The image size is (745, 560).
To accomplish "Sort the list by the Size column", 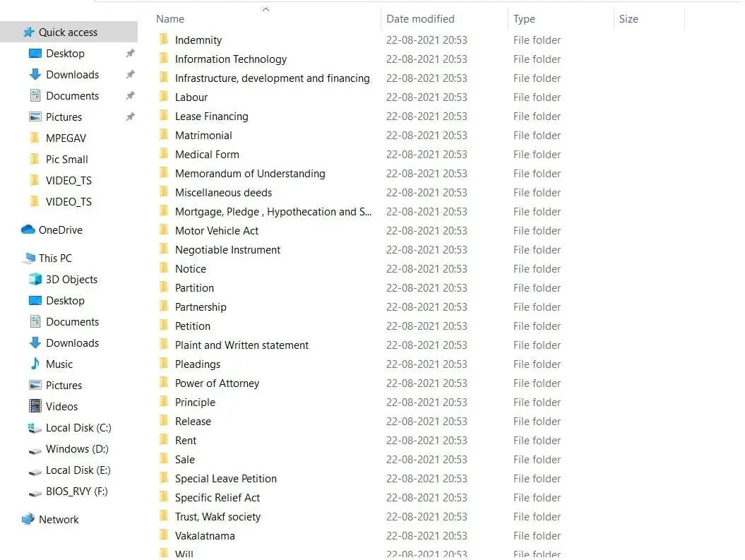I will point(628,18).
